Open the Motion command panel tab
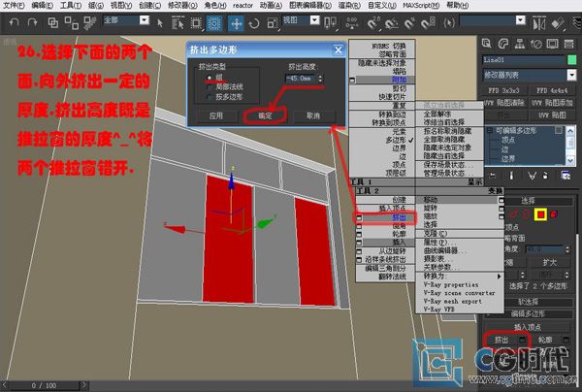This screenshot has width=582, height=392. (536, 44)
